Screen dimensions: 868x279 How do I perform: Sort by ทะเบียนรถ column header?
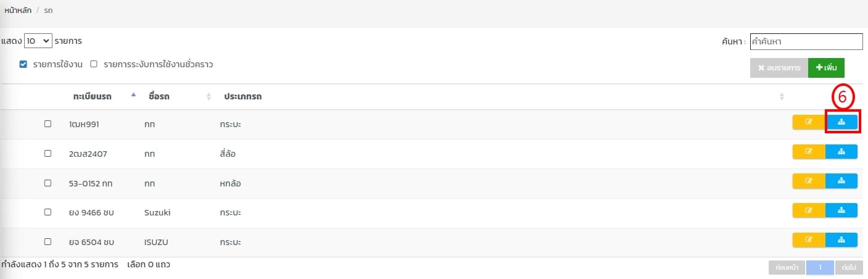point(92,97)
